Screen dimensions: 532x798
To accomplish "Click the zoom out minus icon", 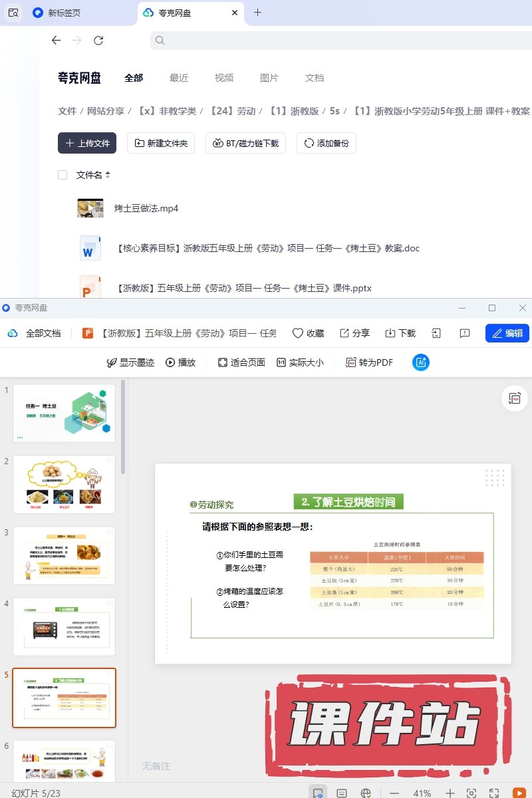I will click(394, 793).
